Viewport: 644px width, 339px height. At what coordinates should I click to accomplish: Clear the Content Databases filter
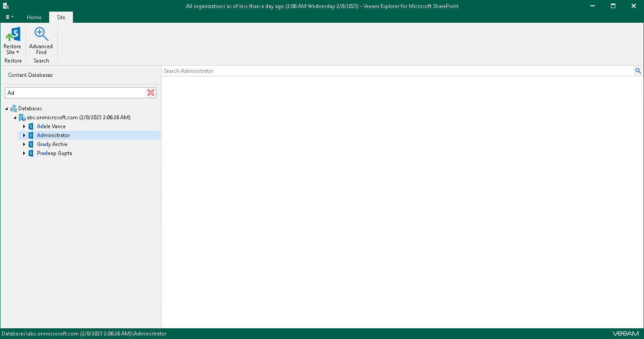coord(150,92)
